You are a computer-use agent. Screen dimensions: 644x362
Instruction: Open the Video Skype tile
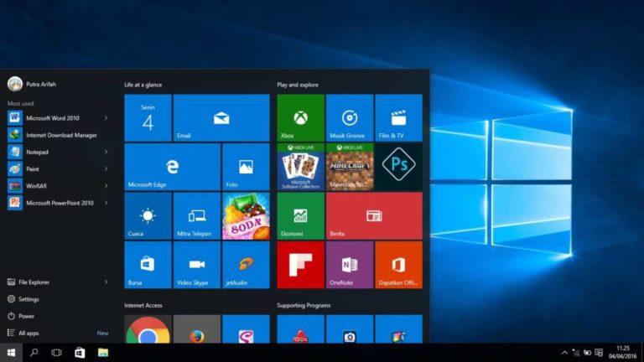[x=197, y=265]
